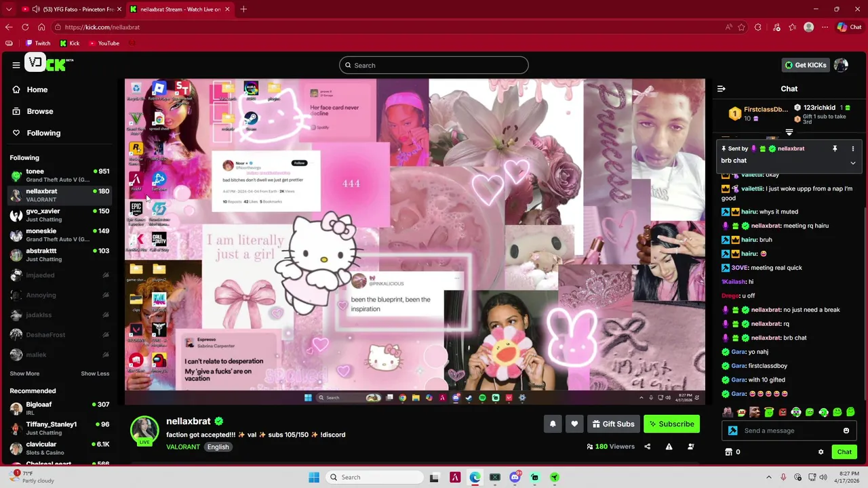Go to Home in the Kick sidebar
This screenshot has height=488, width=868.
click(30, 89)
